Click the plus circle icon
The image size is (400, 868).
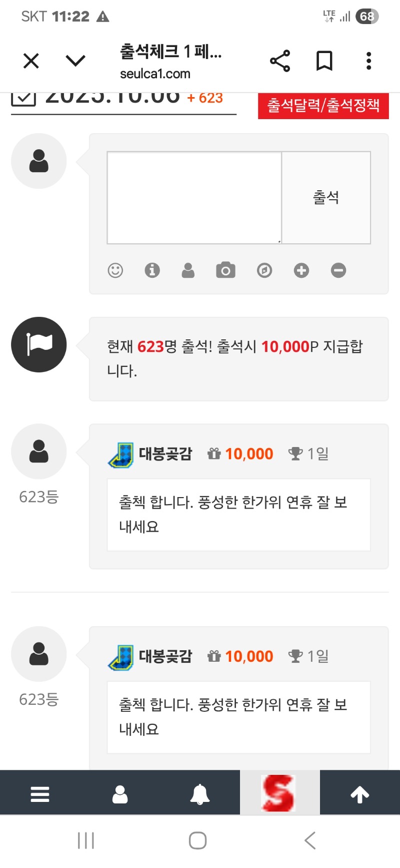click(301, 270)
